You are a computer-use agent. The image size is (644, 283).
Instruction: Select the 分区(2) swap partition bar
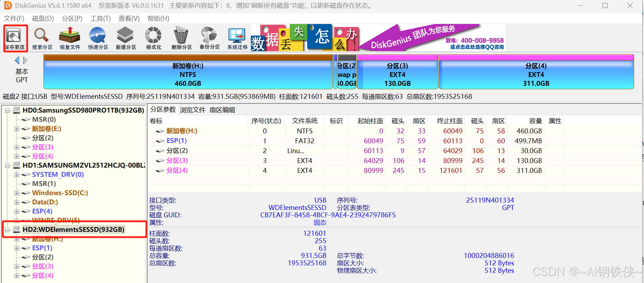[x=347, y=72]
